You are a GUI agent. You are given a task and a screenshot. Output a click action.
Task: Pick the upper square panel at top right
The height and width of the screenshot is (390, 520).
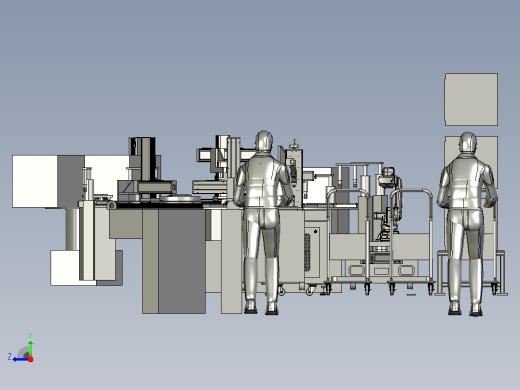point(471,100)
